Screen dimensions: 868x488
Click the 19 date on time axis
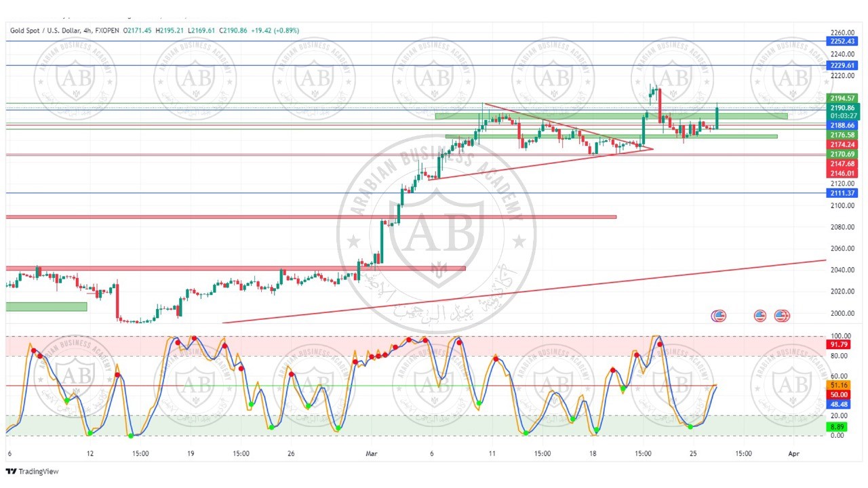[191, 453]
